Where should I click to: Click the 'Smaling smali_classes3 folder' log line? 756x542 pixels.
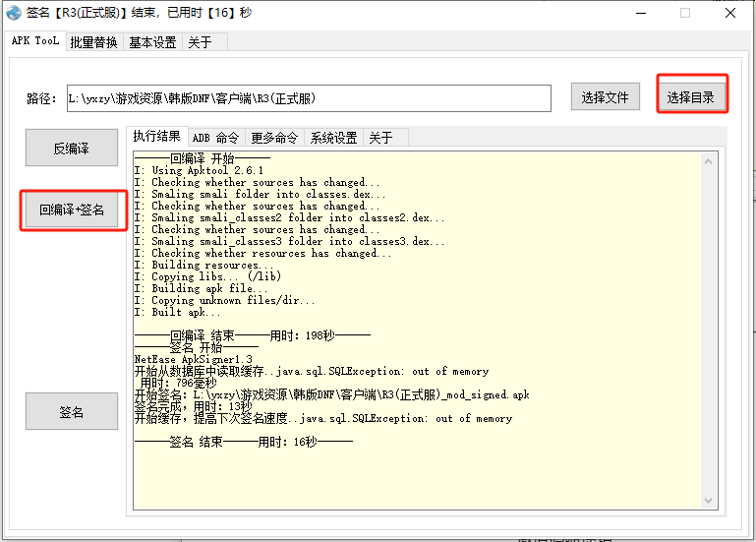click(x=289, y=241)
